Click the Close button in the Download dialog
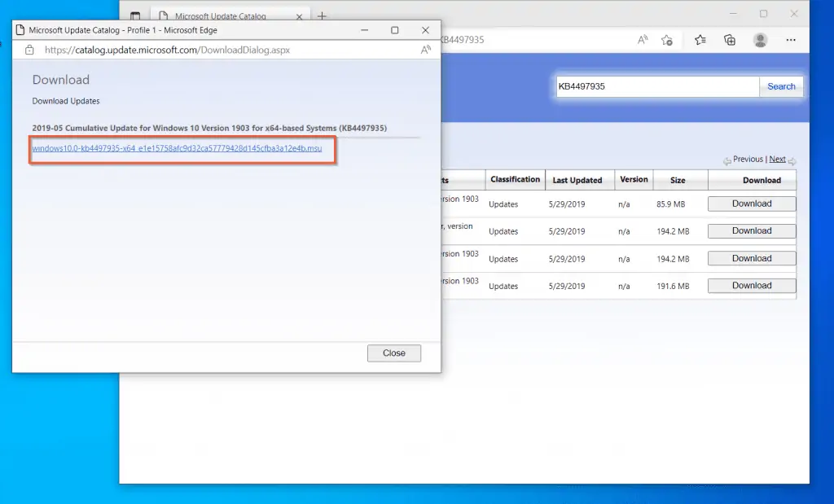 (x=393, y=353)
